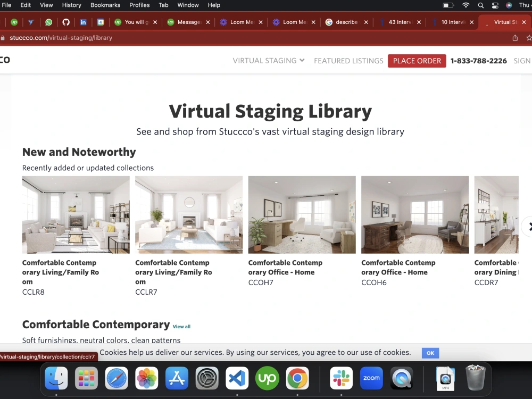Open the CCOH7 home office thumbnail
532x399 pixels.
pos(302,215)
